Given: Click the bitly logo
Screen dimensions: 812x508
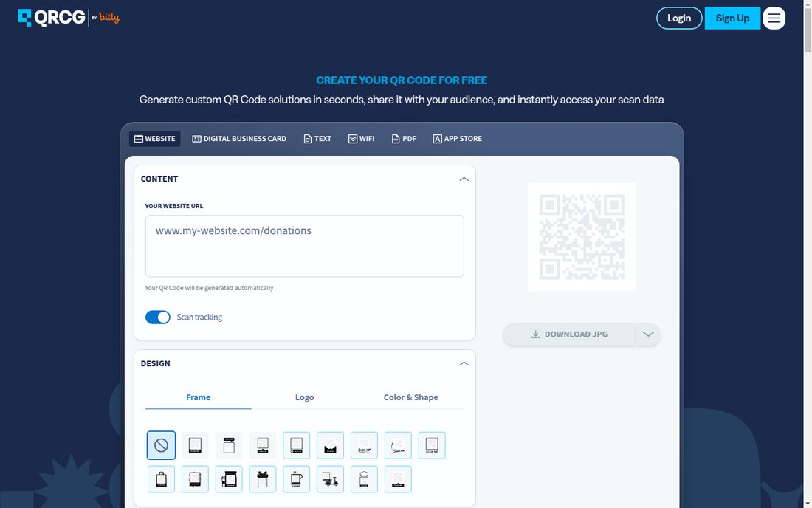Looking at the screenshot, I should [x=109, y=18].
